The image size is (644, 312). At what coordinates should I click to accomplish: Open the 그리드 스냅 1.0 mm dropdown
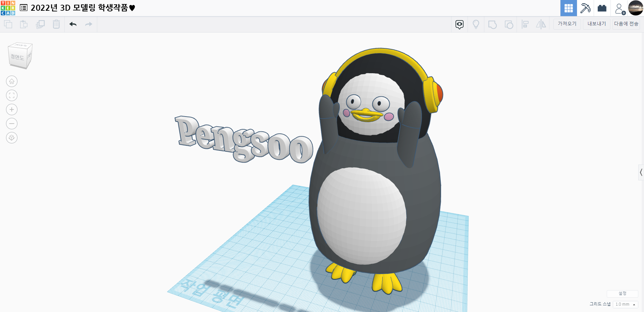tap(625, 304)
